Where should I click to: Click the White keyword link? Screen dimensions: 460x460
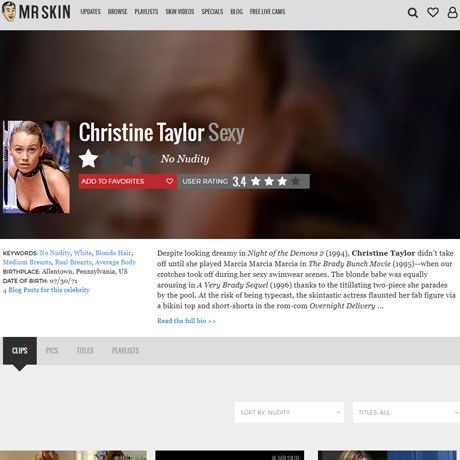click(x=82, y=253)
